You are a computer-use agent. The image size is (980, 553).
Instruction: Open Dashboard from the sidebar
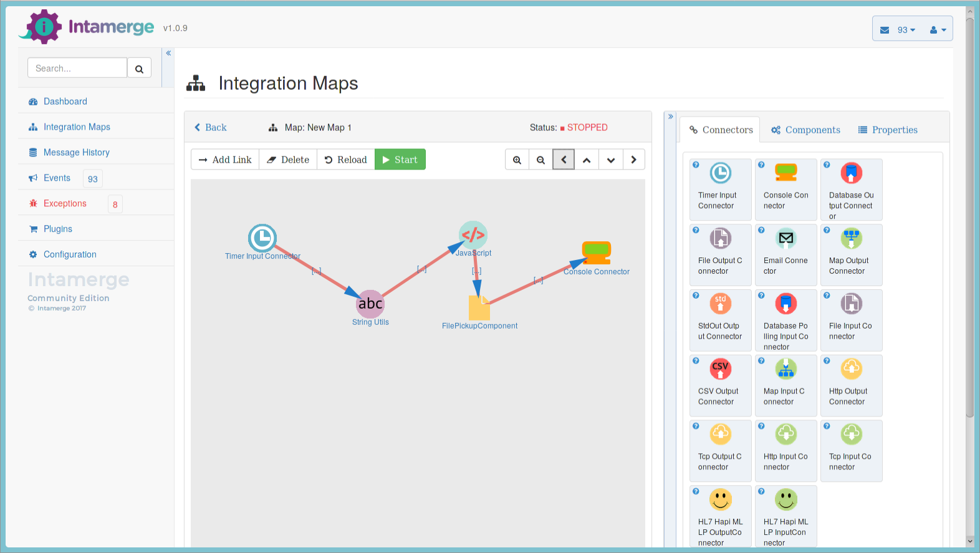pos(96,101)
